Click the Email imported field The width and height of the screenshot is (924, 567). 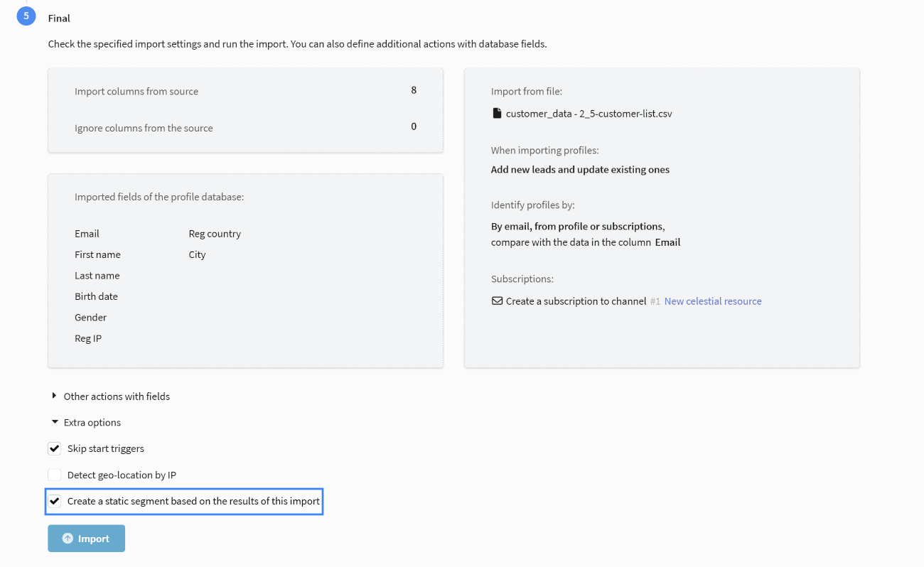pos(87,234)
